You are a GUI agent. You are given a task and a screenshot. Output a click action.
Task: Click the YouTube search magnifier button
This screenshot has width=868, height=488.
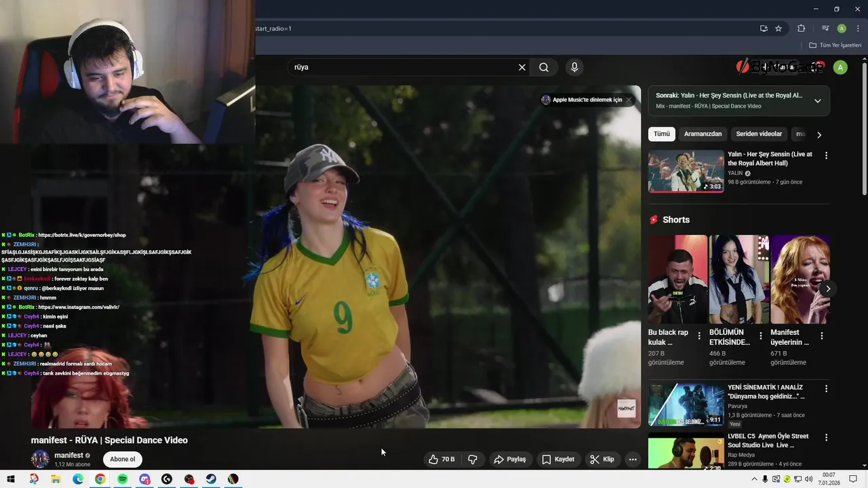[x=544, y=67]
